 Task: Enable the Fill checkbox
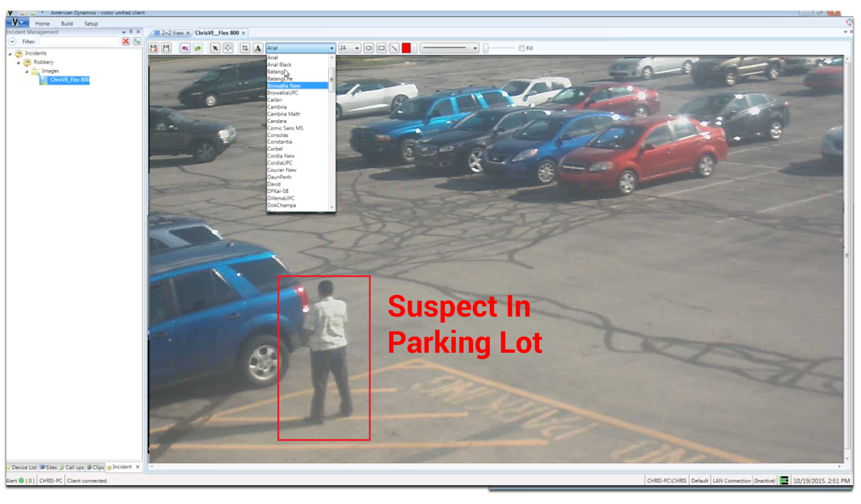click(522, 48)
